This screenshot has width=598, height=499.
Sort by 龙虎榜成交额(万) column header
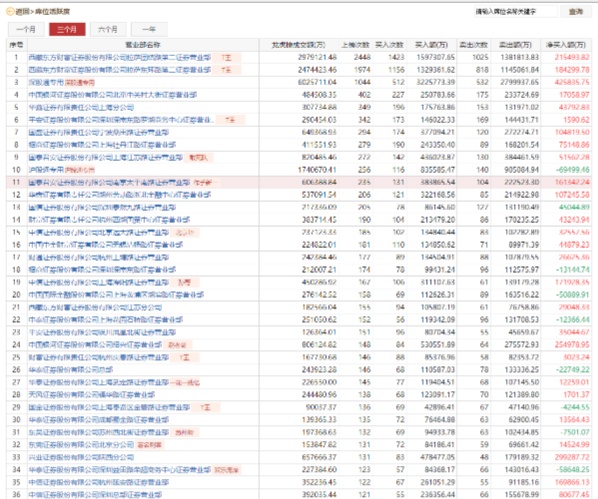(298, 45)
